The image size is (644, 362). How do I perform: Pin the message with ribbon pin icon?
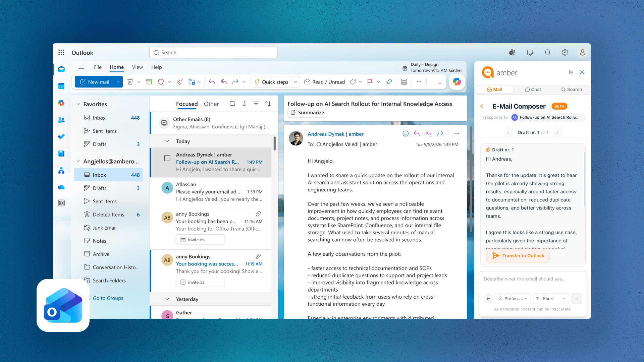(389, 82)
